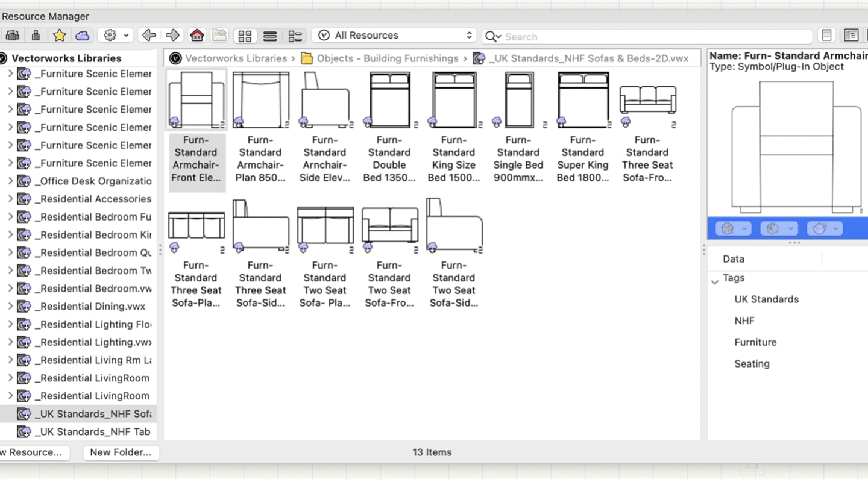The image size is (868, 482).
Task: Select _Residential Lighting Flo library row
Action: pos(78,324)
